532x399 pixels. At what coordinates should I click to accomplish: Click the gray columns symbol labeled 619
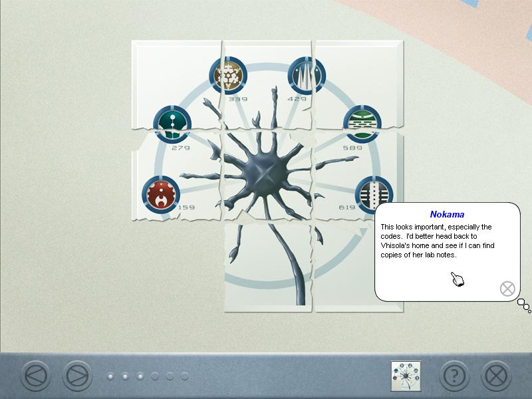tap(374, 194)
